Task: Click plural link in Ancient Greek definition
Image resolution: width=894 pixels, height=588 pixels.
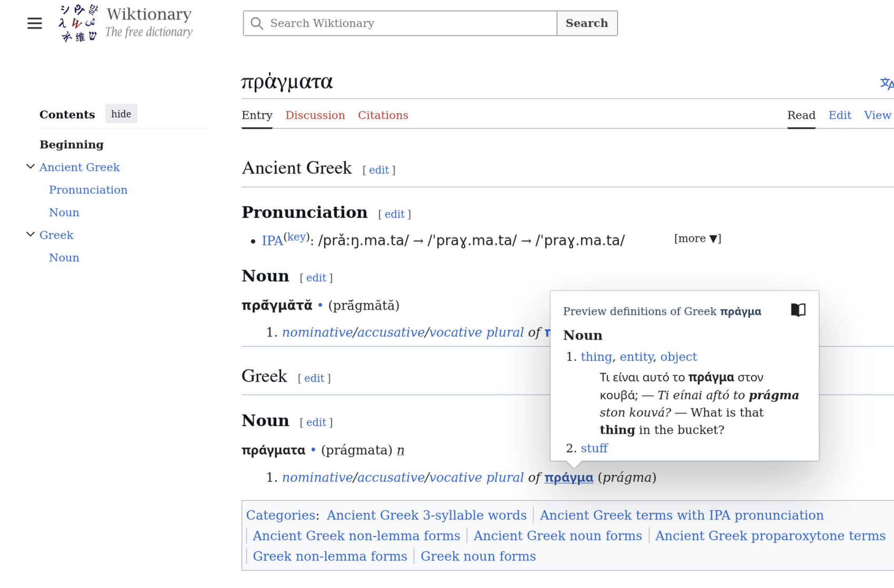Action: pos(505,332)
